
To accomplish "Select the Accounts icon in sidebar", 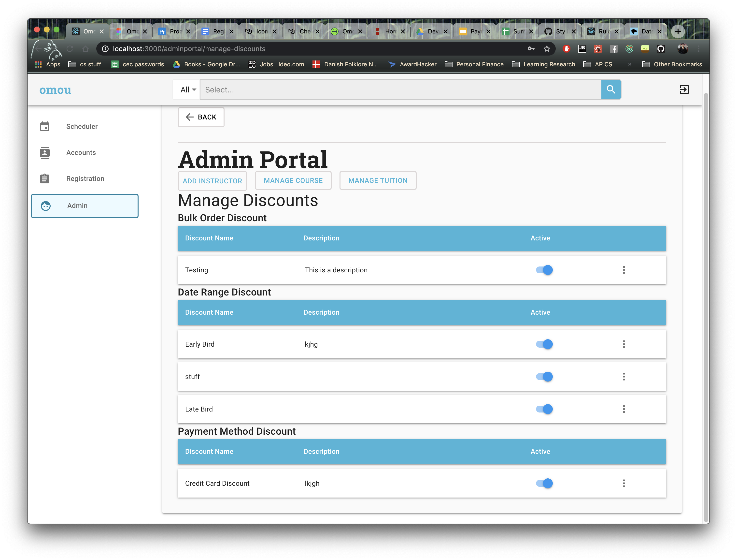I will [x=45, y=153].
